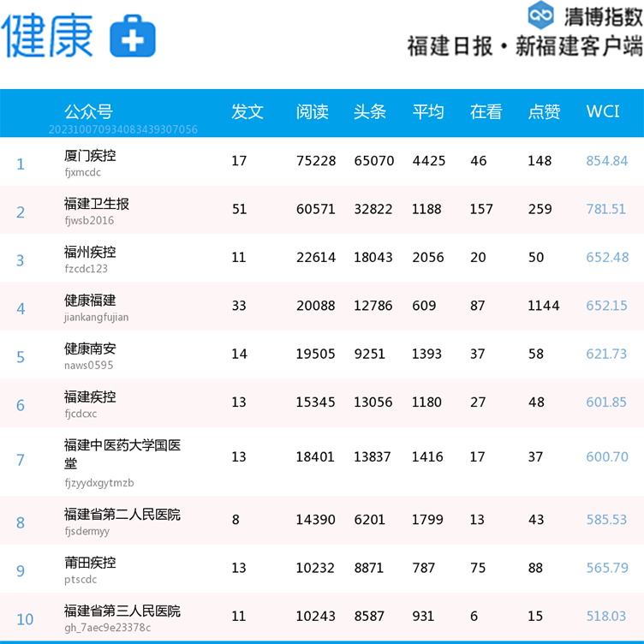Click the jiankangfujian account ID
Image resolution: width=644 pixels, height=644 pixels.
96,317
